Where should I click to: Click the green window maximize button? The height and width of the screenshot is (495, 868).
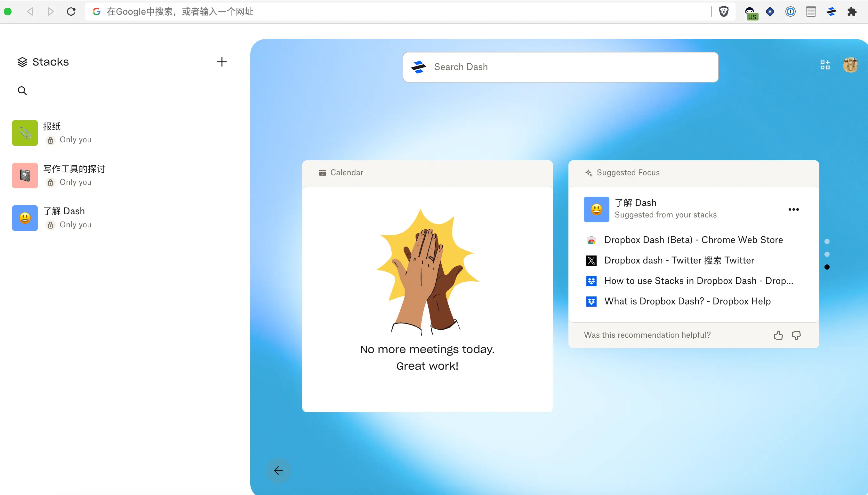click(8, 12)
